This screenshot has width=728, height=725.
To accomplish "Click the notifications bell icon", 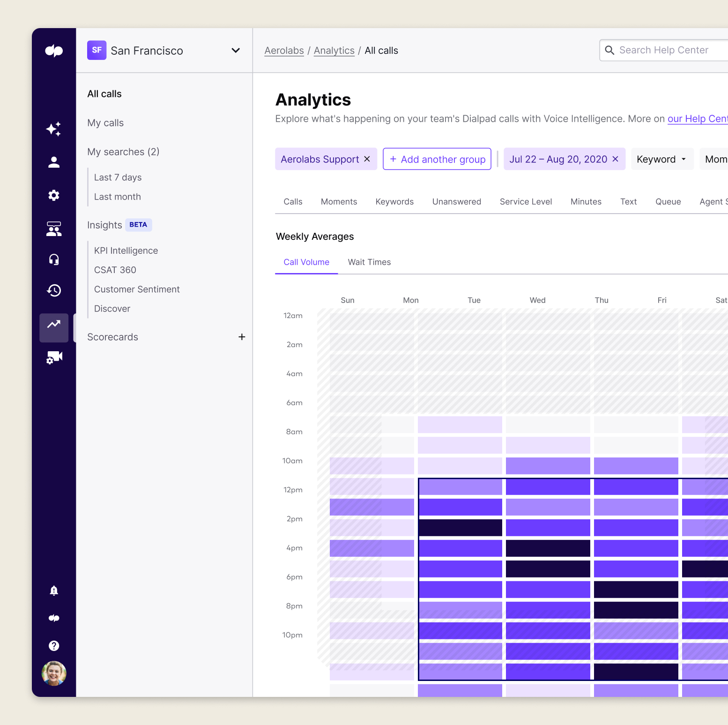I will [54, 591].
